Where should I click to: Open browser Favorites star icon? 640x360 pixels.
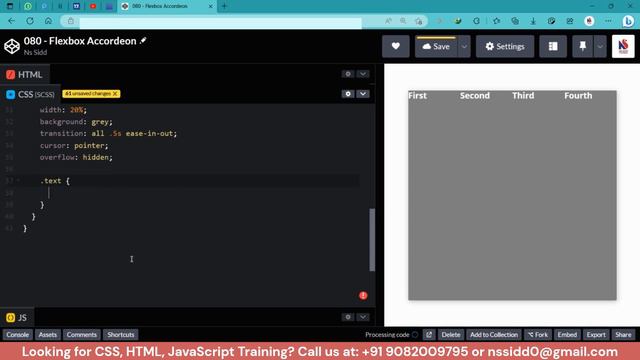coord(496,21)
